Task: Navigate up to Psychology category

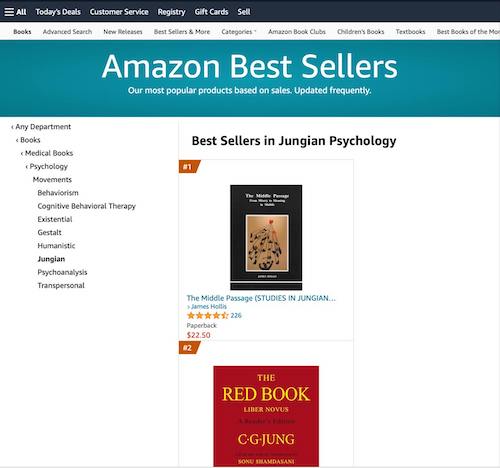Action: [x=47, y=166]
